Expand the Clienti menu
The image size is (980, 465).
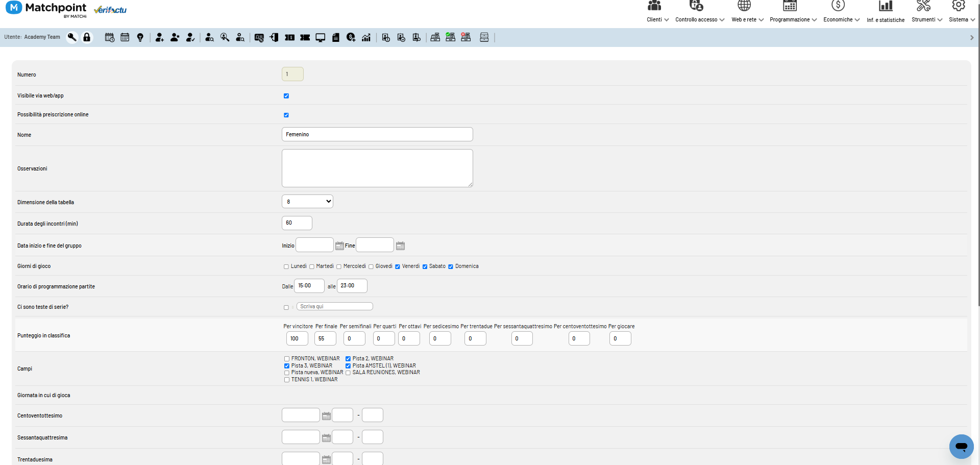tap(657, 19)
